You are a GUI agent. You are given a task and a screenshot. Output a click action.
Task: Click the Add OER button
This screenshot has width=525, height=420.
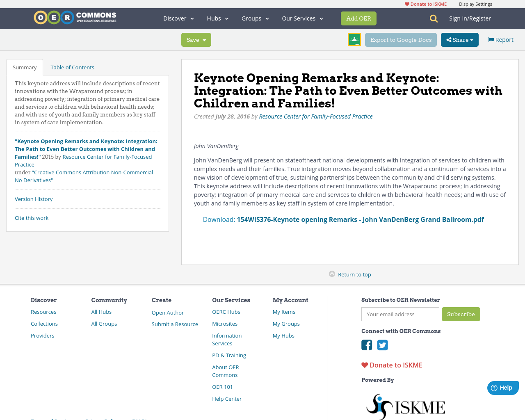click(358, 18)
